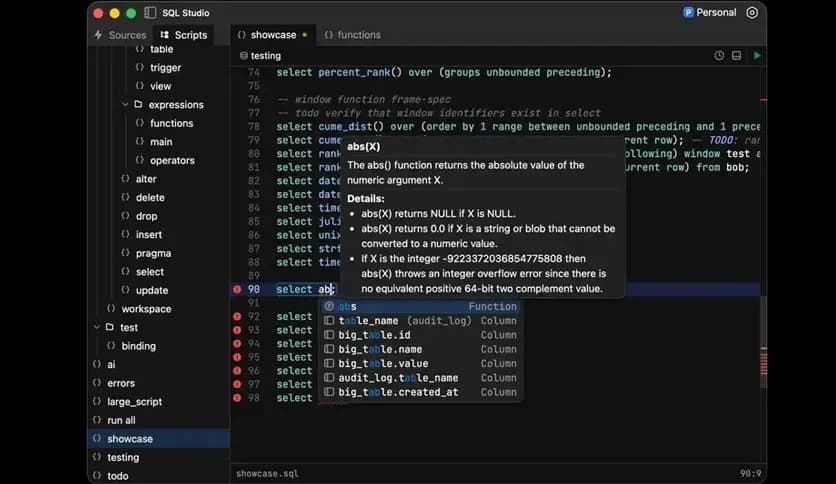The height and width of the screenshot is (484, 836).
Task: Click the database icon beside testing
Action: click(241, 56)
